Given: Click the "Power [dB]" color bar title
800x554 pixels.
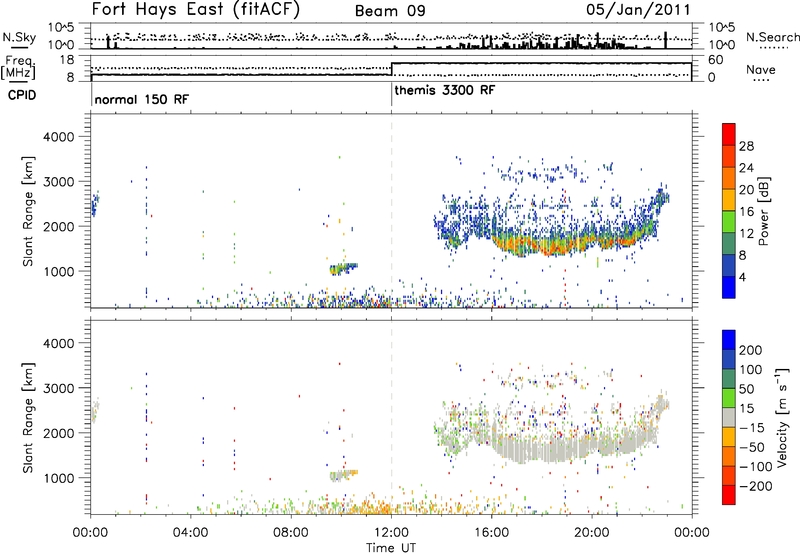Looking at the screenshot, I should (764, 211).
